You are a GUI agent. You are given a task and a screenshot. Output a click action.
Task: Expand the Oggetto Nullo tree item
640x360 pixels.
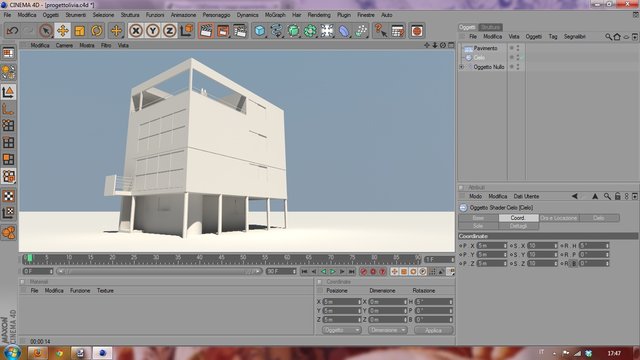click(x=462, y=67)
